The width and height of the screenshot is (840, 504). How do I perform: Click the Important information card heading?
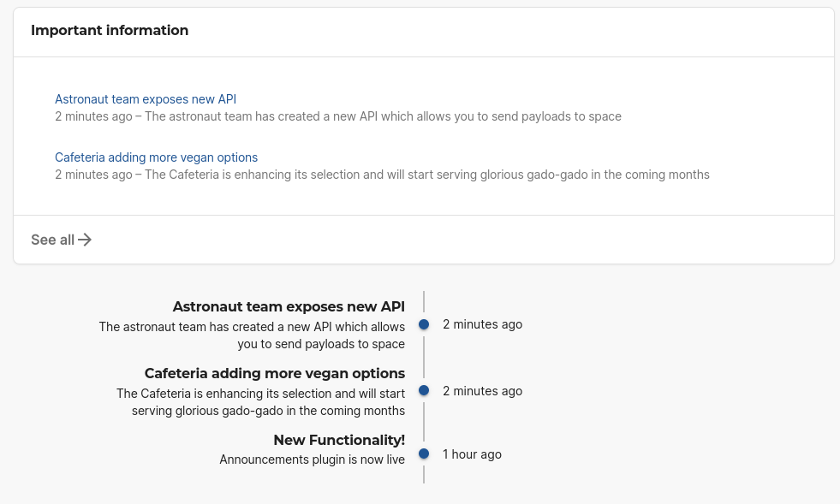[110, 30]
